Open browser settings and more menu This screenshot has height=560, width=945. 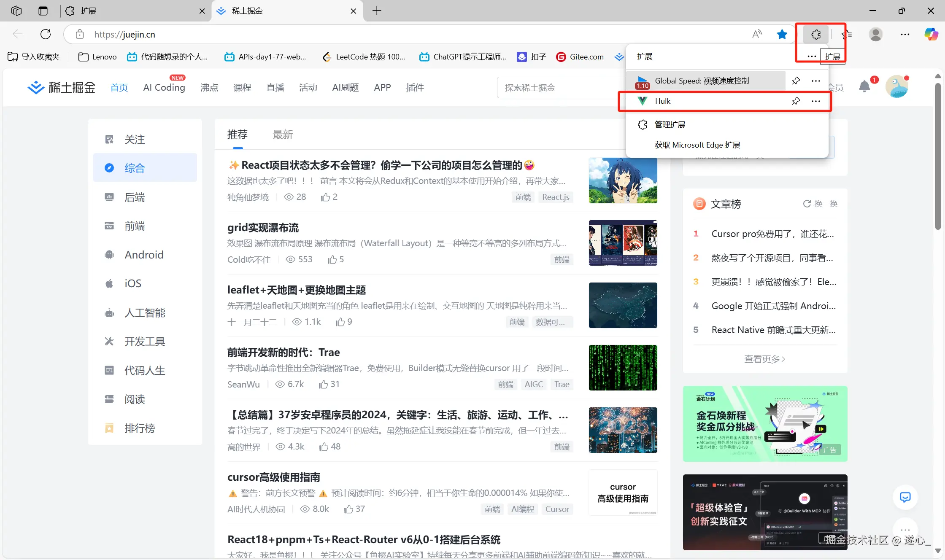(905, 34)
